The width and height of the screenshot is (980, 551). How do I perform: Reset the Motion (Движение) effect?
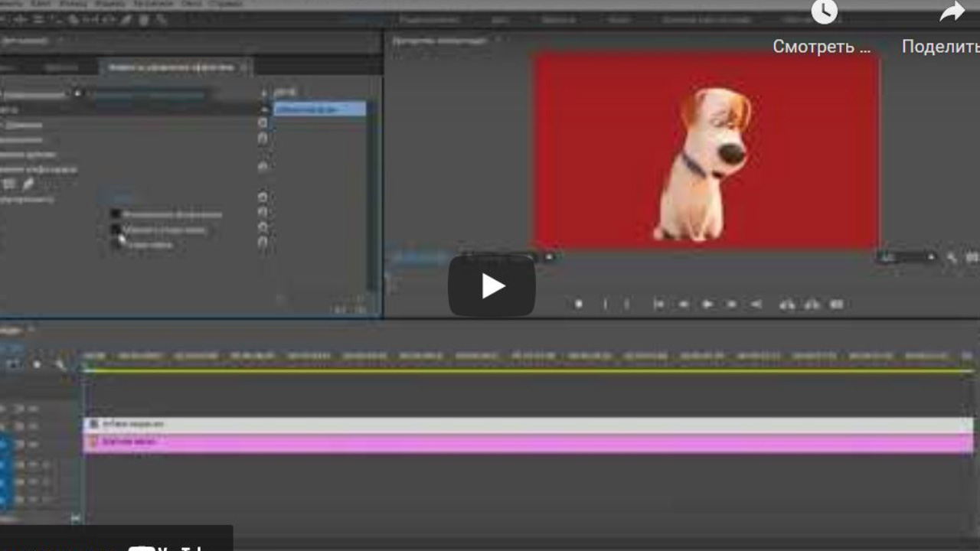tap(263, 123)
